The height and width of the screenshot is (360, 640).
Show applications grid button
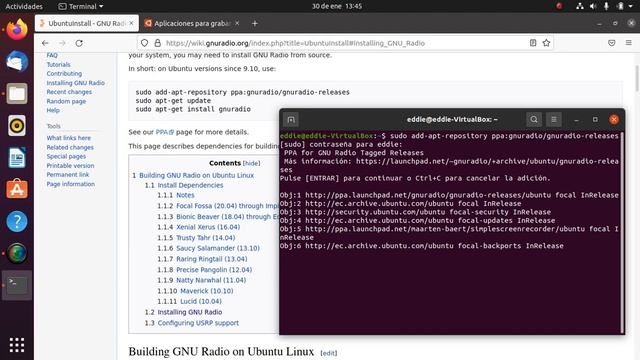tap(17, 345)
